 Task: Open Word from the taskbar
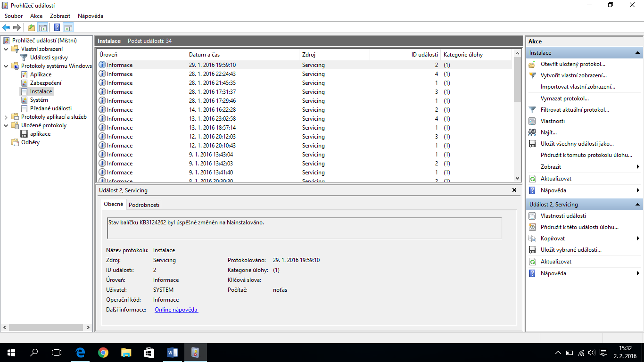pos(172,353)
